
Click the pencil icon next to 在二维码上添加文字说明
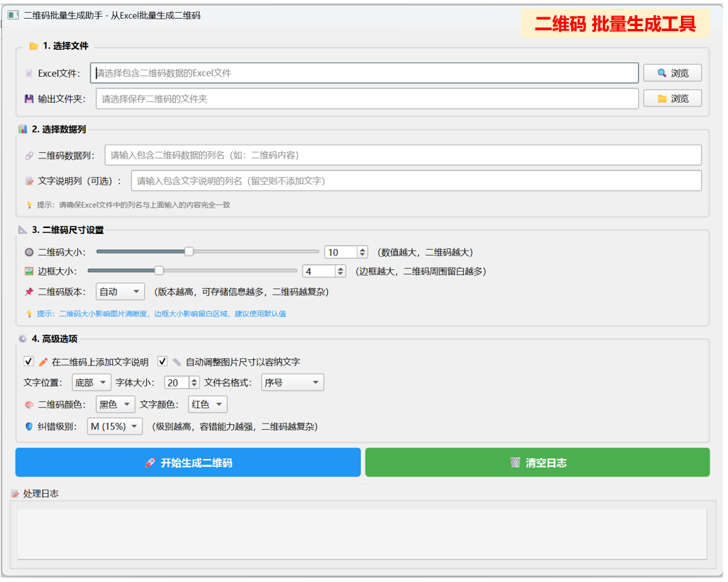coord(43,362)
